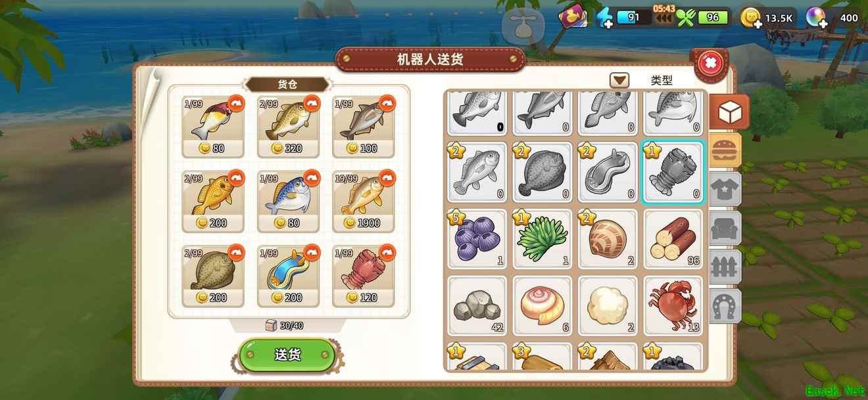
Task: Choose the green seaweed inventory item
Action: pos(542,239)
